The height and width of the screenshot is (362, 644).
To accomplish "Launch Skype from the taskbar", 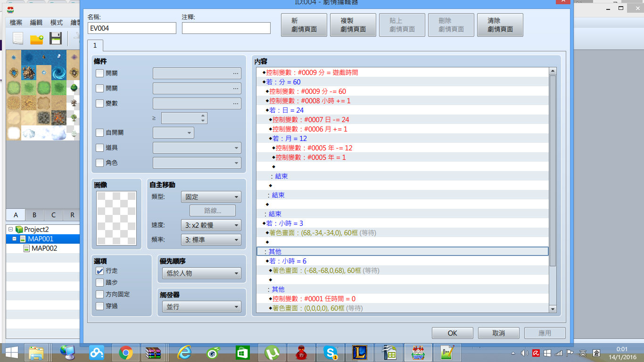I will [330, 352].
